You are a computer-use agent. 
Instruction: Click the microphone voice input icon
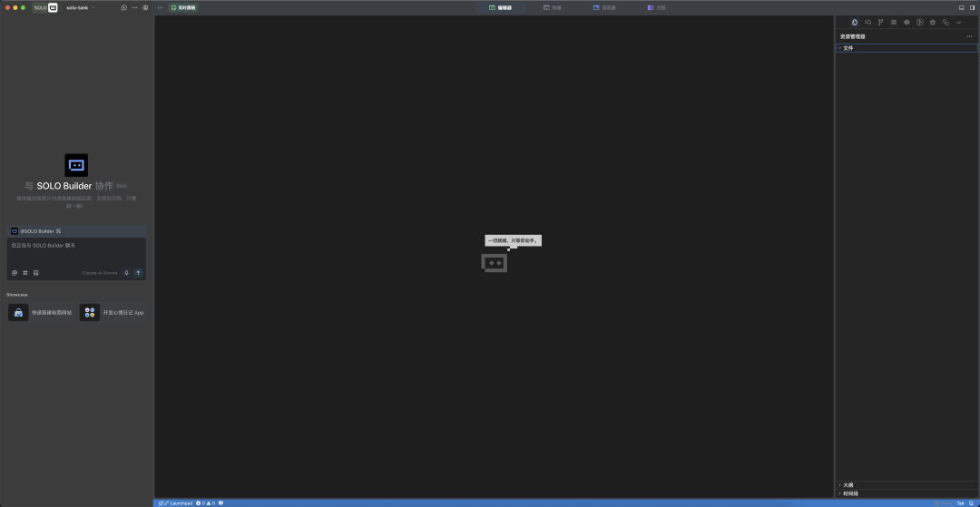coord(127,273)
